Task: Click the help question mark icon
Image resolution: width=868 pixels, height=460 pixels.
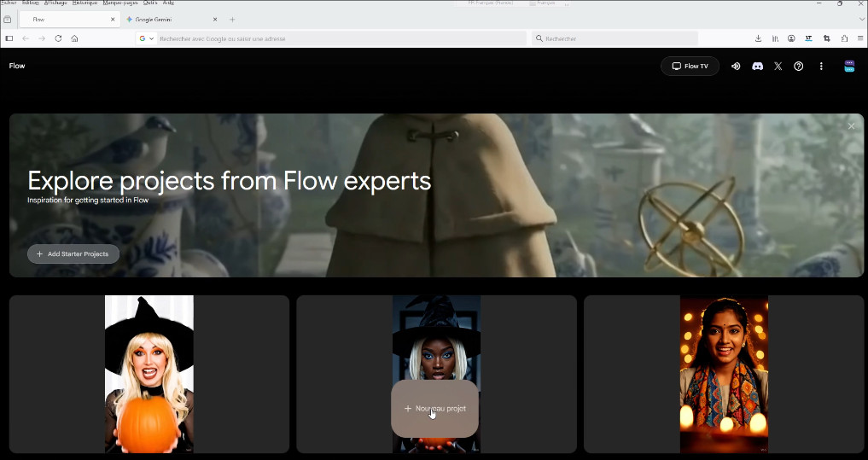Action: pos(799,67)
